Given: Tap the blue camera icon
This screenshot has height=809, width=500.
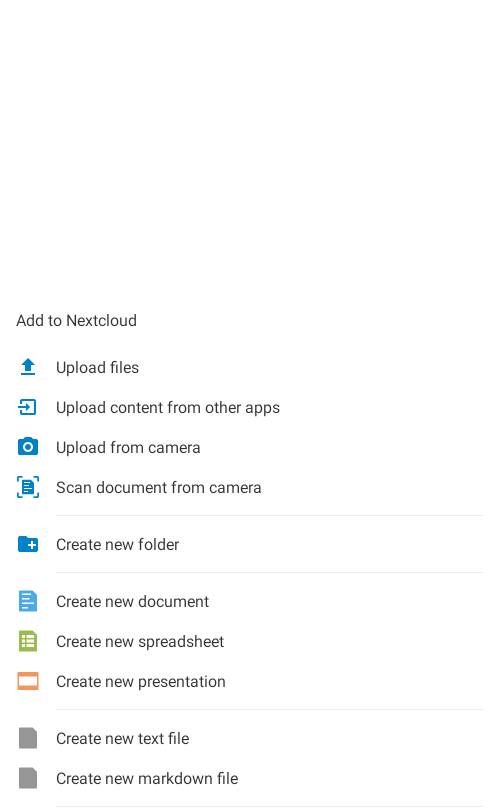Looking at the screenshot, I should tap(28, 447).
